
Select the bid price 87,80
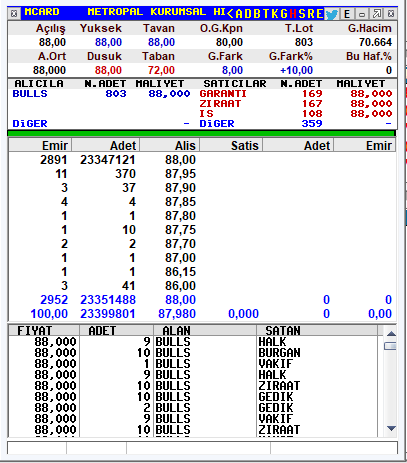(180, 216)
